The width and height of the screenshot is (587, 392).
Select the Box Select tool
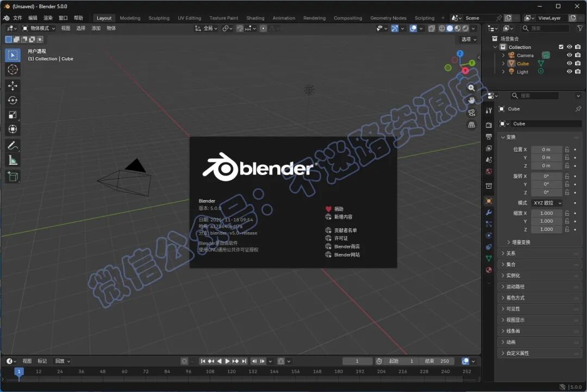[x=13, y=55]
